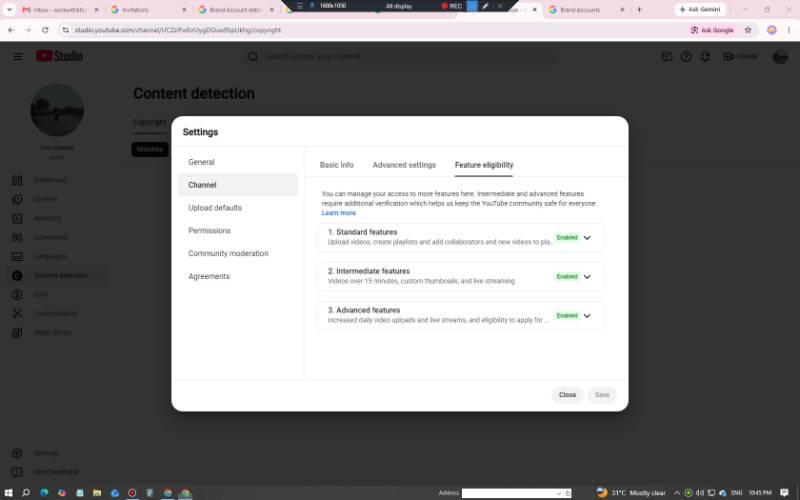Open Agreements in Settings
Screen dimensions: 800x500
click(x=238, y=276)
